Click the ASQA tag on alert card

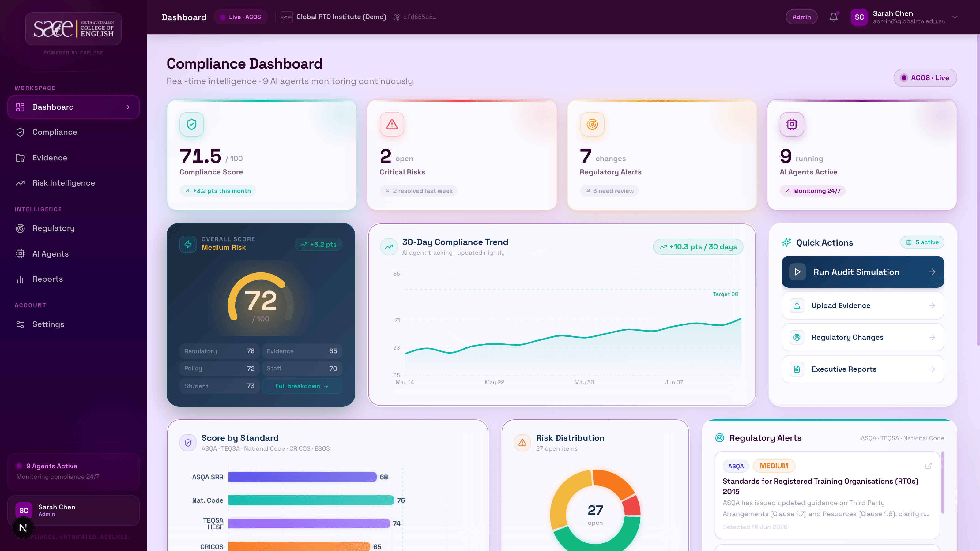[x=736, y=466]
